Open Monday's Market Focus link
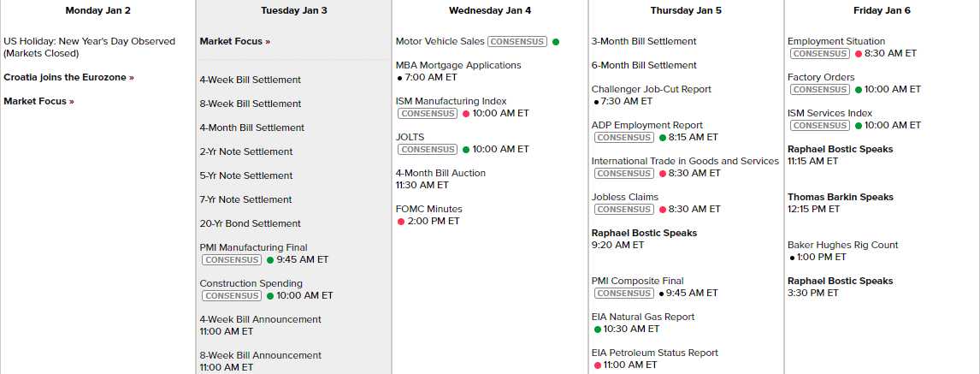The image size is (980, 374). (38, 101)
